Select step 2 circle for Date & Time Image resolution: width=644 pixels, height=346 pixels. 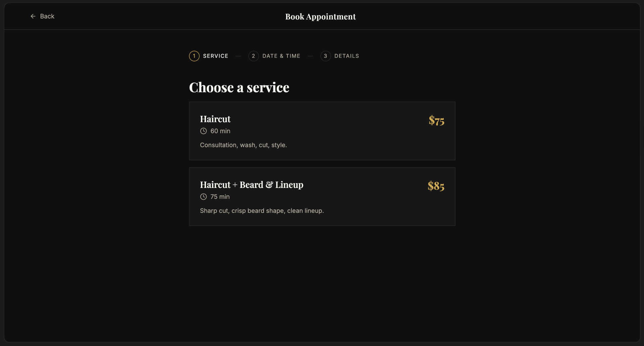pyautogui.click(x=254, y=56)
